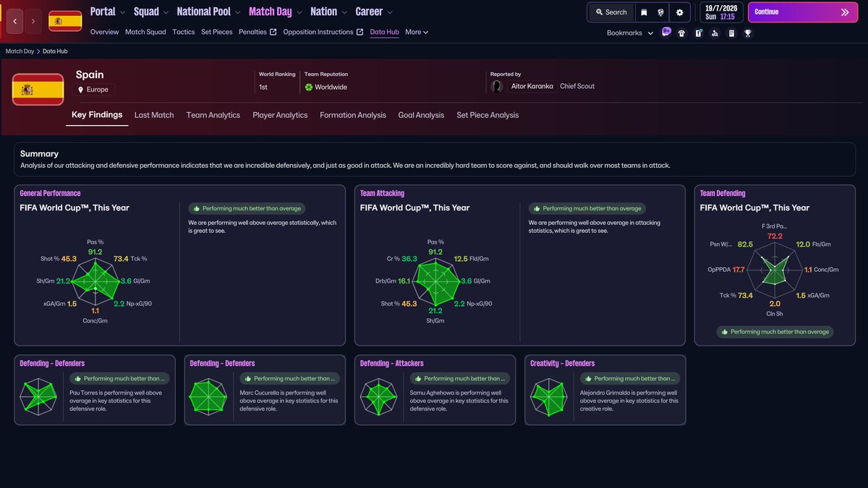Click the Continue button
This screenshot has height=488, width=868.
click(x=802, y=12)
